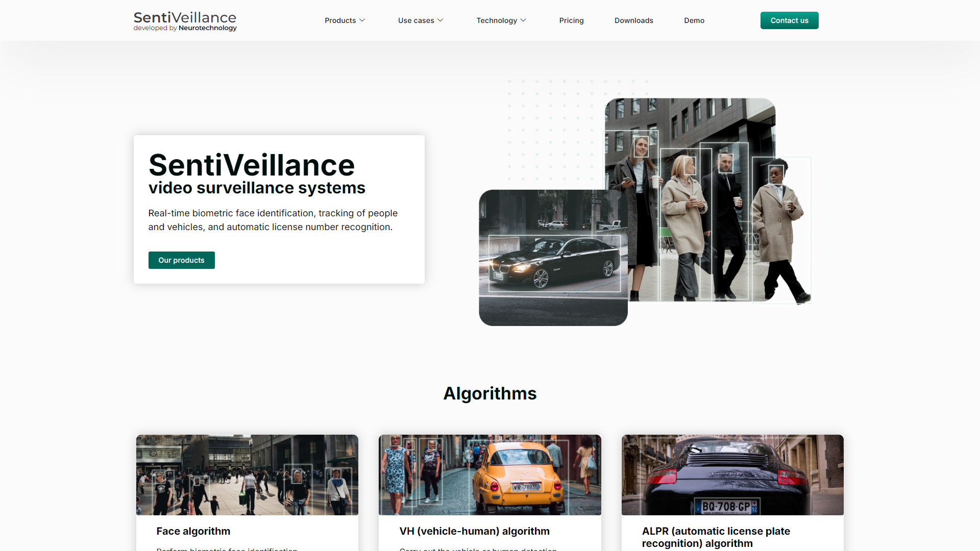The width and height of the screenshot is (980, 551).
Task: Open the Downloads menu item
Action: click(x=634, y=20)
